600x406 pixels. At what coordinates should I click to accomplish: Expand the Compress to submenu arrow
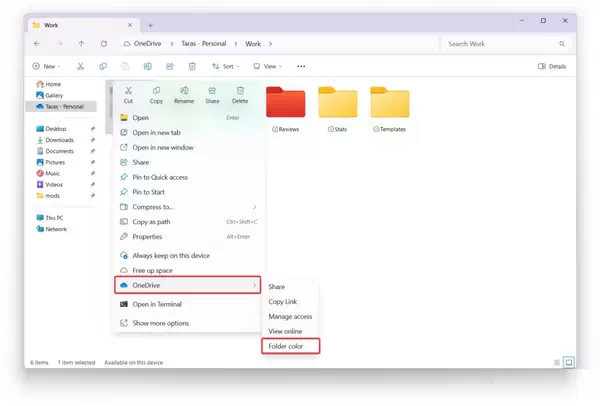click(x=254, y=207)
